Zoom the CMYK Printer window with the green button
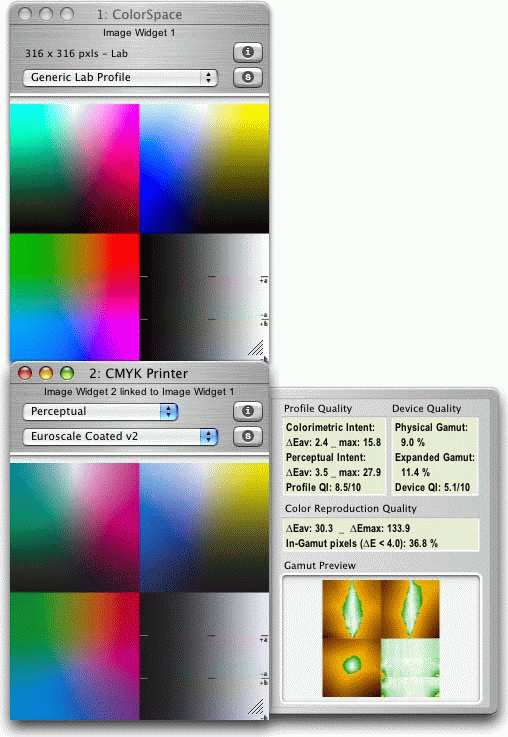508x737 pixels. (67, 373)
